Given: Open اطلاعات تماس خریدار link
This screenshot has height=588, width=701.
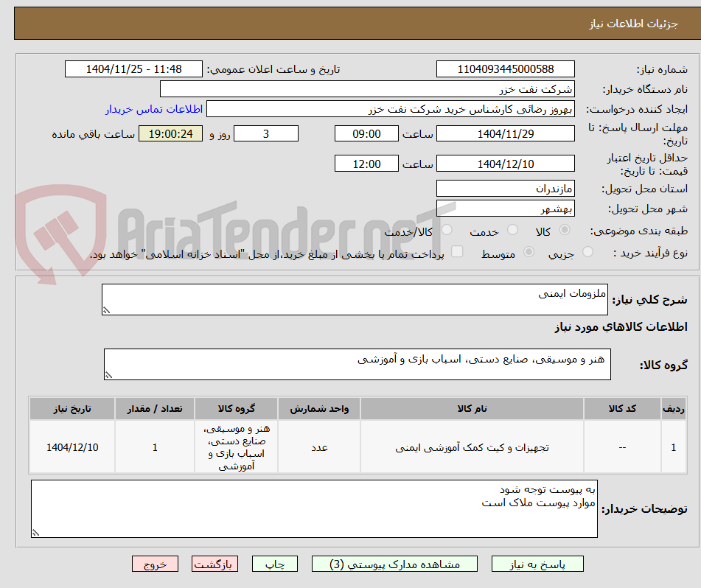Looking at the screenshot, I should [154, 109].
